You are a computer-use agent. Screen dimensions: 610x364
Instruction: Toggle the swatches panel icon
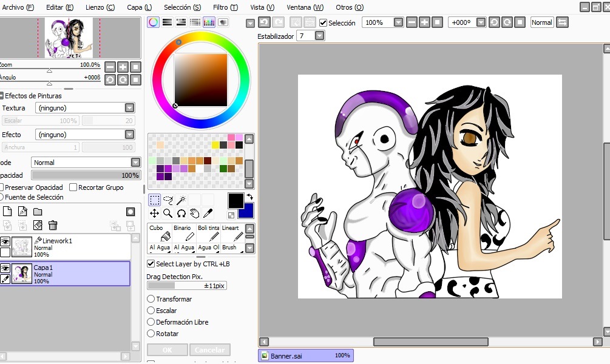pos(209,22)
